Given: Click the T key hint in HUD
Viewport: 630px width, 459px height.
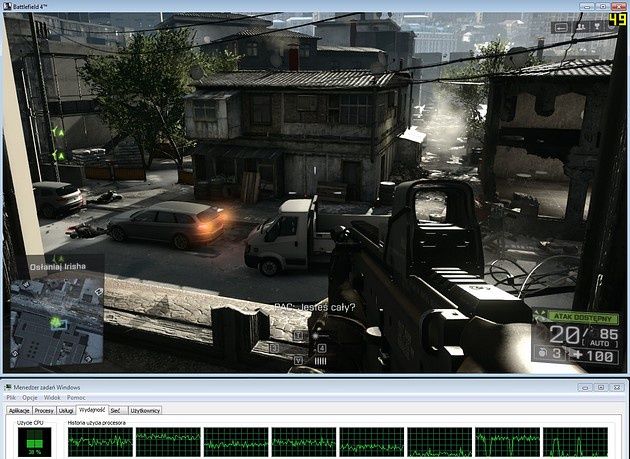Looking at the screenshot, I should 299,335.
